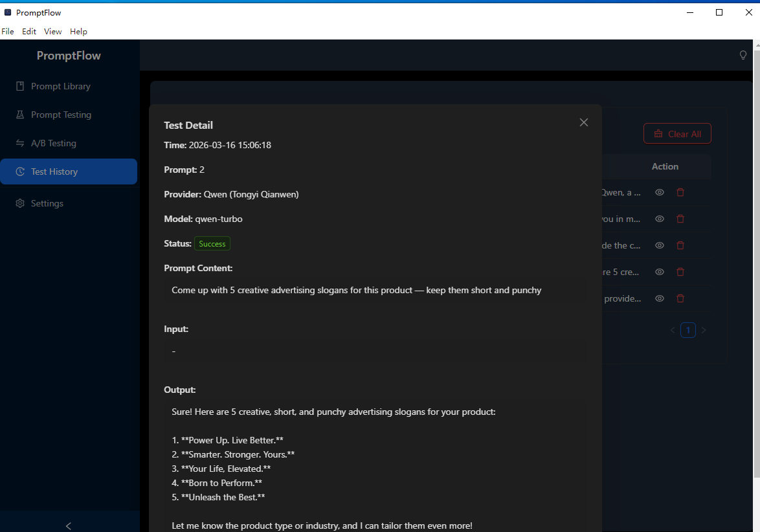Click the prompt content text box
The width and height of the screenshot is (760, 532).
[374, 290]
